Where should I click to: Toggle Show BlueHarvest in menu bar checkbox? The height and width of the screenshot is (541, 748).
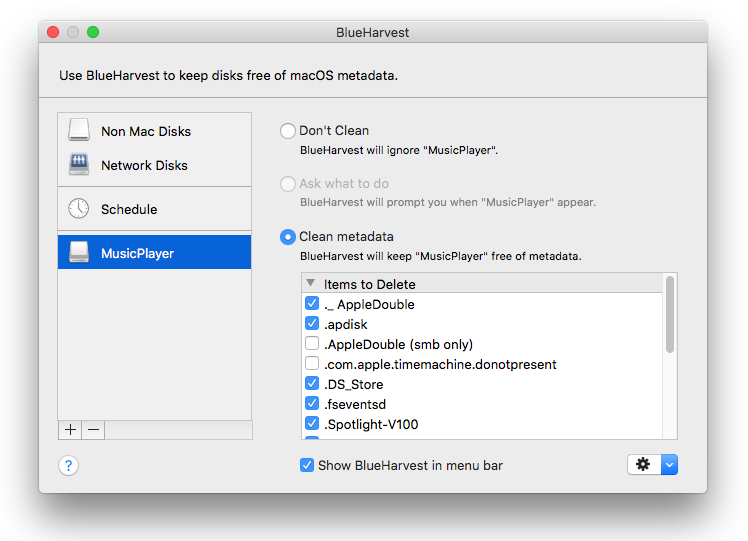pyautogui.click(x=307, y=465)
